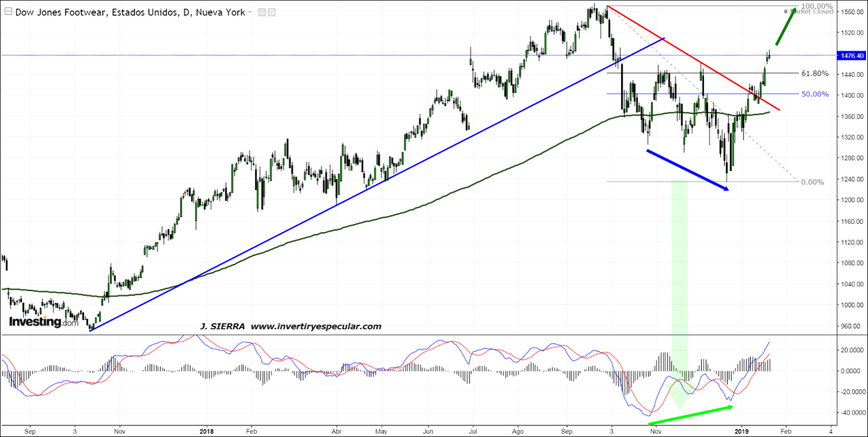Open the www.invertiryespecular.com link text

tap(315, 326)
